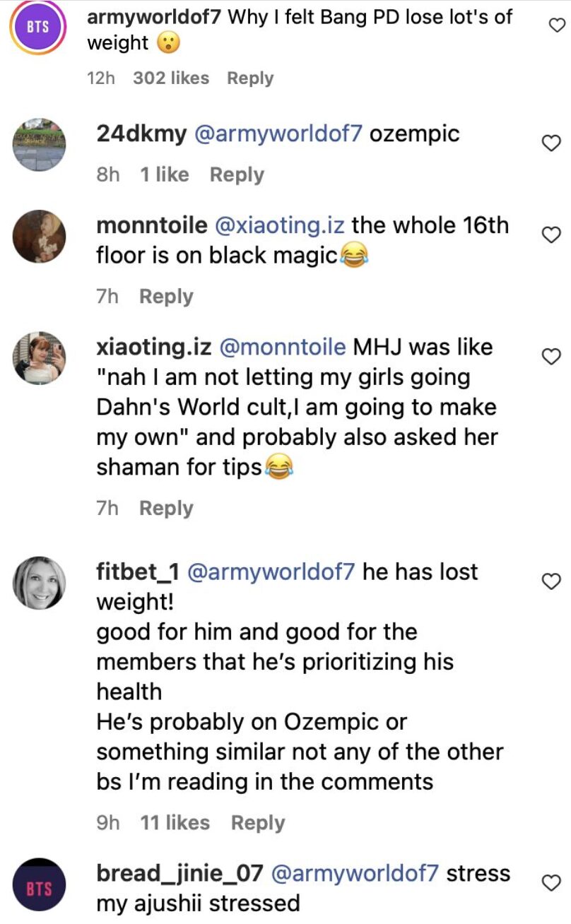Image resolution: width=571 pixels, height=924 pixels.
Task: Open the bread_jinie_07 username link
Action: pyautogui.click(x=179, y=873)
